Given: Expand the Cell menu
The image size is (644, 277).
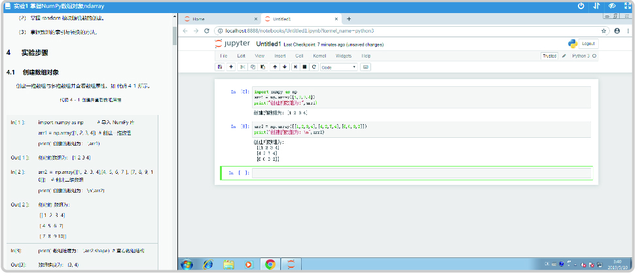Looking at the screenshot, I should pyautogui.click(x=299, y=56).
